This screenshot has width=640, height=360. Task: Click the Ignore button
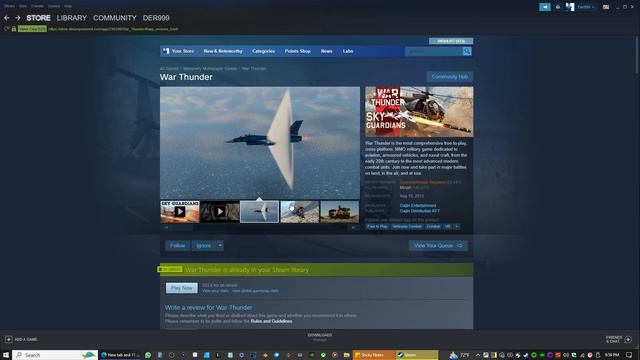203,246
